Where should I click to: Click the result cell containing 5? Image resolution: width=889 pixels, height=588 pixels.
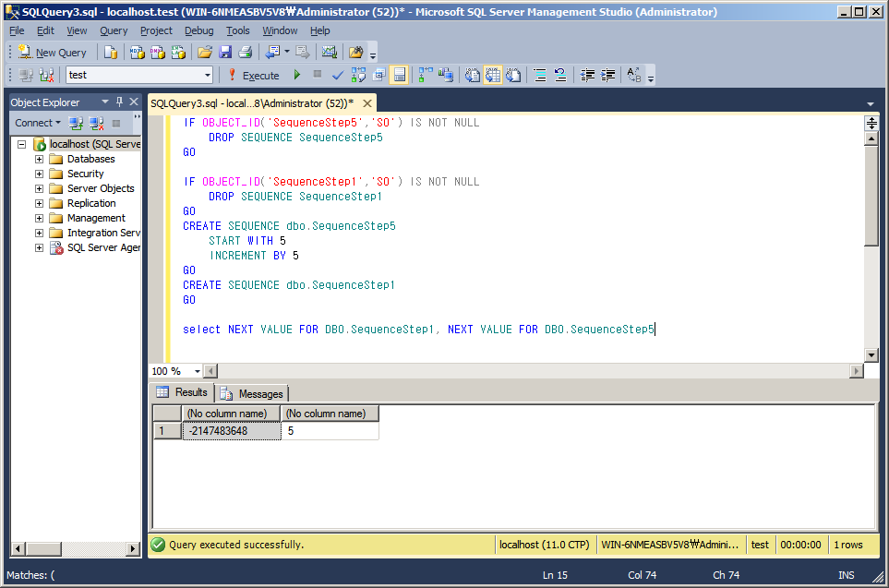330,431
